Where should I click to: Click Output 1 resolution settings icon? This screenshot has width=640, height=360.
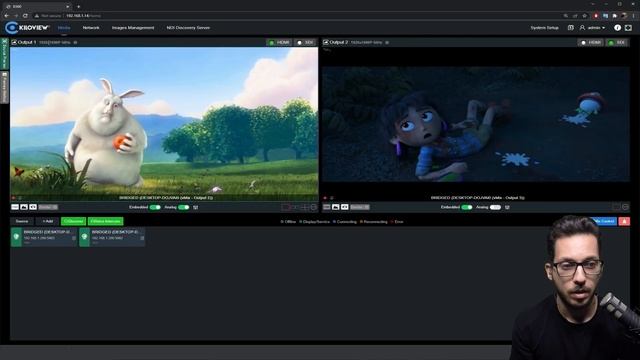tap(76, 42)
